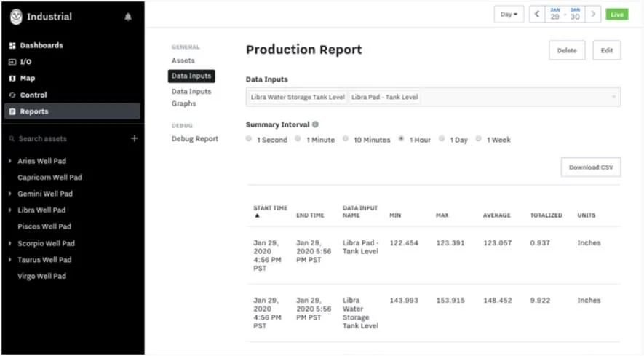Screen dimensions: 644x356
Task: Edit the Production Report
Action: tap(607, 50)
